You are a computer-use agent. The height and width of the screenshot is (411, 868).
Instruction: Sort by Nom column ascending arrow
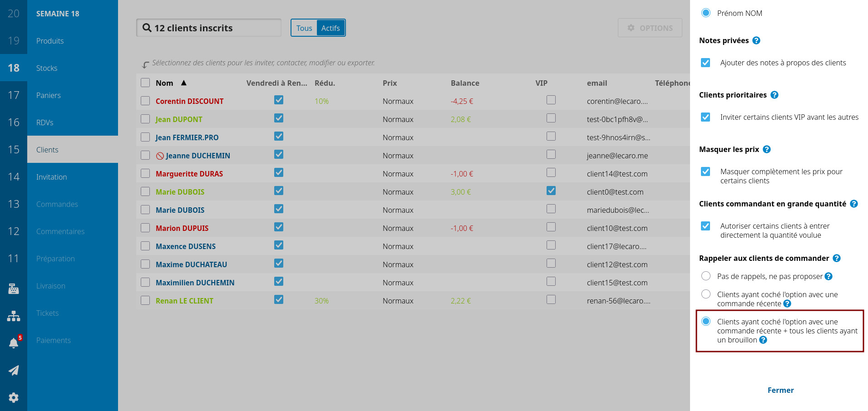[184, 83]
